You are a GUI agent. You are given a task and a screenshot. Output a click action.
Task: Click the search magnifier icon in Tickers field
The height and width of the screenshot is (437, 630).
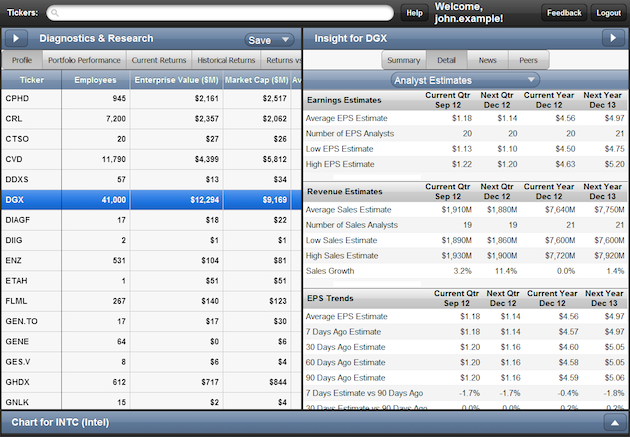coord(55,13)
